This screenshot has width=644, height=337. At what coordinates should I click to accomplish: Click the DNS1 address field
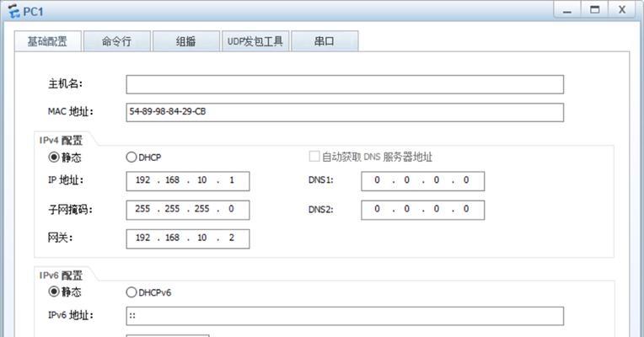422,181
